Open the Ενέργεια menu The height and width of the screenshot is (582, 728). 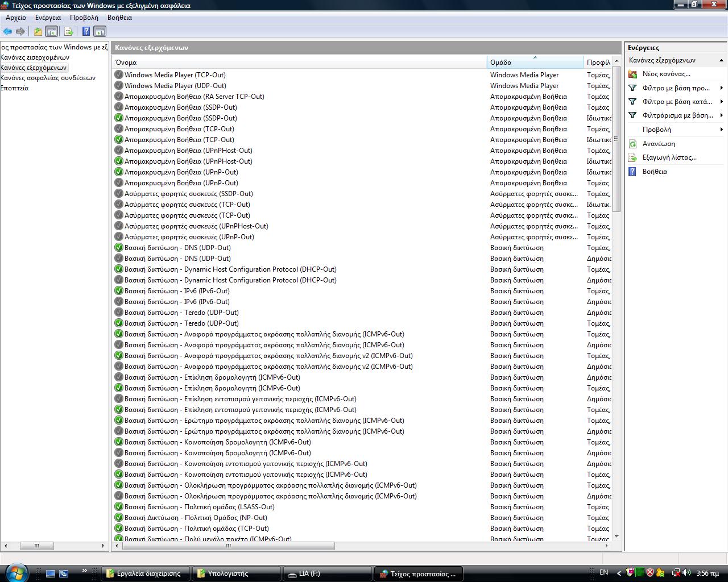click(48, 18)
